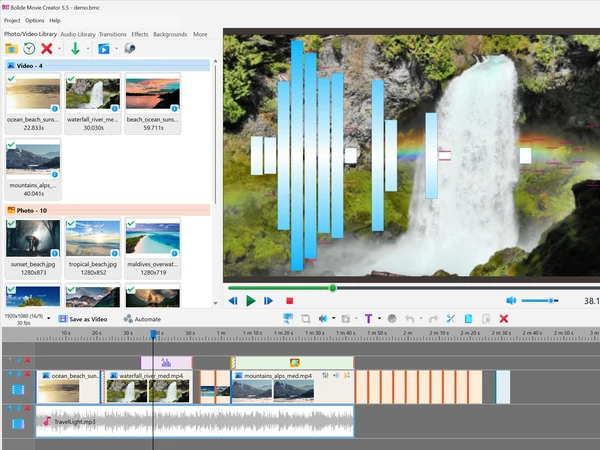Click the blue timeline playhead marker
The height and width of the screenshot is (450, 600).
(x=153, y=334)
